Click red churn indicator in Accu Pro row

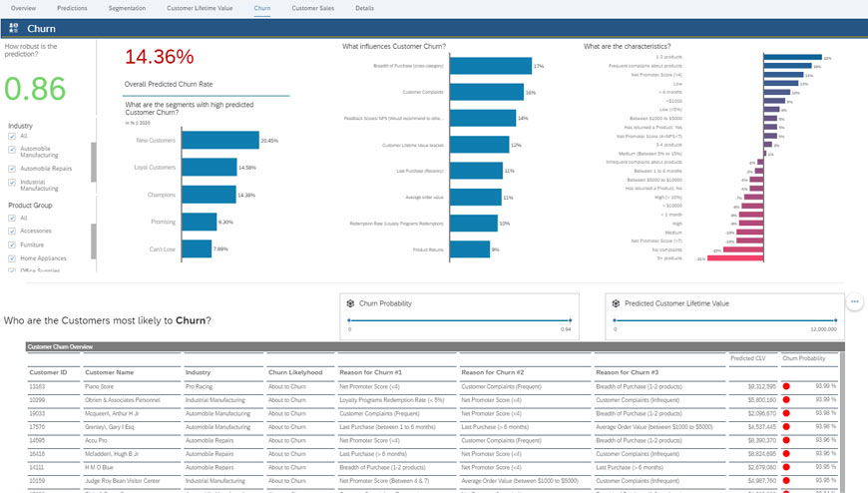tap(787, 439)
